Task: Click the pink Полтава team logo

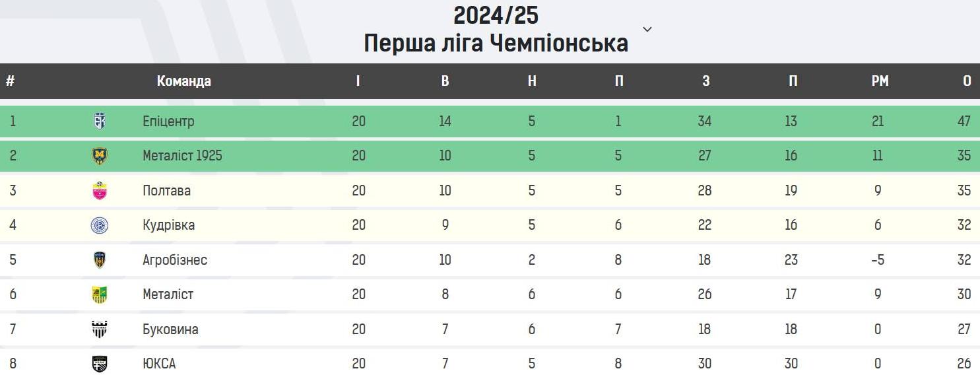Action: (100, 191)
